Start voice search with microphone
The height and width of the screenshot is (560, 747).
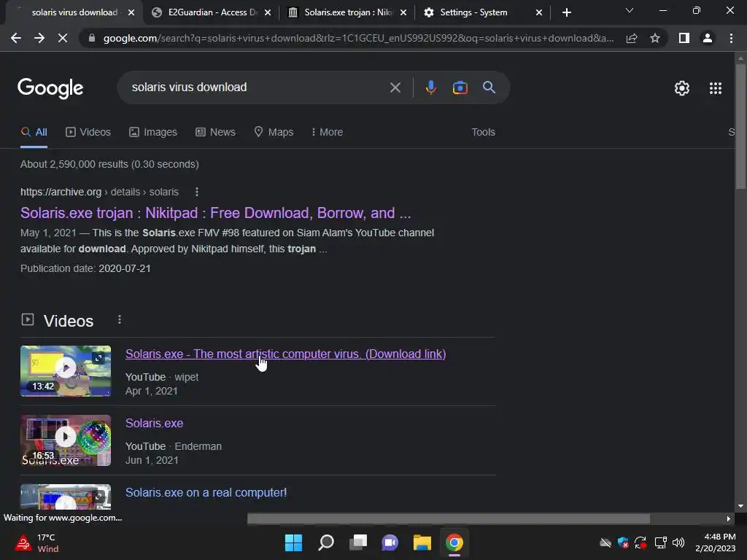(430, 87)
